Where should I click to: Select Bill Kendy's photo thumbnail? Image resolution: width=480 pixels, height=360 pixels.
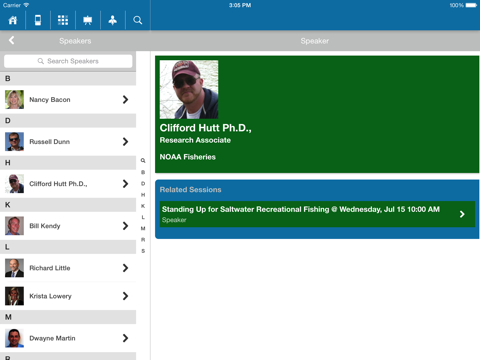[14, 226]
